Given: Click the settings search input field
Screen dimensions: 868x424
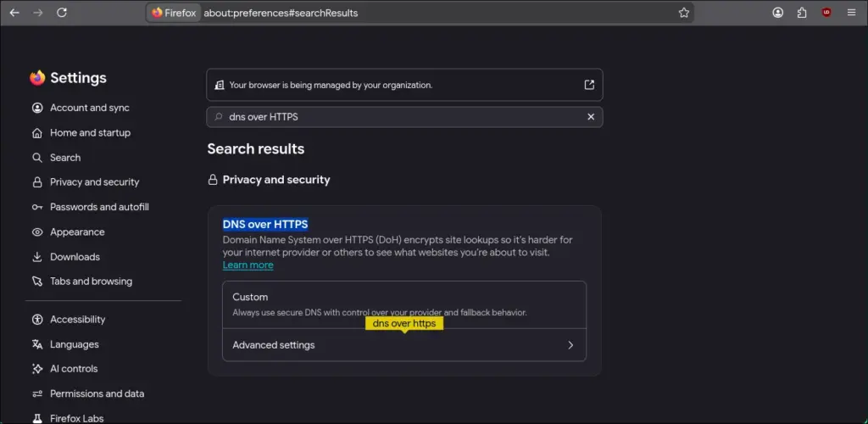Looking at the screenshot, I should [x=404, y=117].
